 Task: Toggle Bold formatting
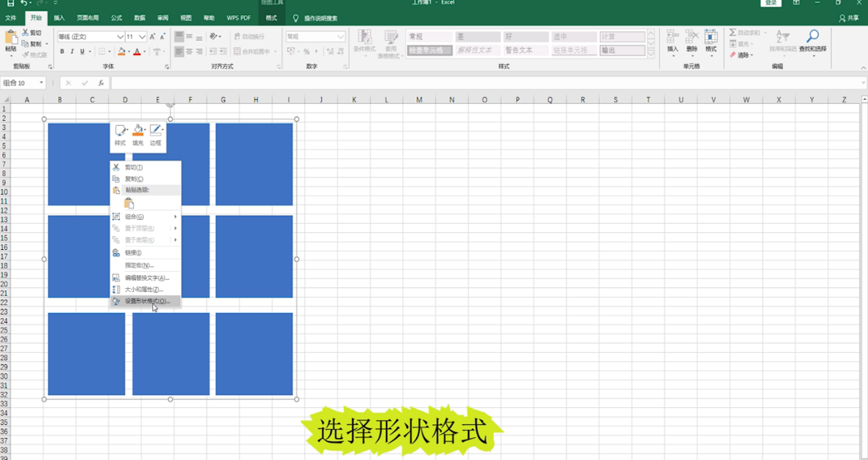pos(62,52)
